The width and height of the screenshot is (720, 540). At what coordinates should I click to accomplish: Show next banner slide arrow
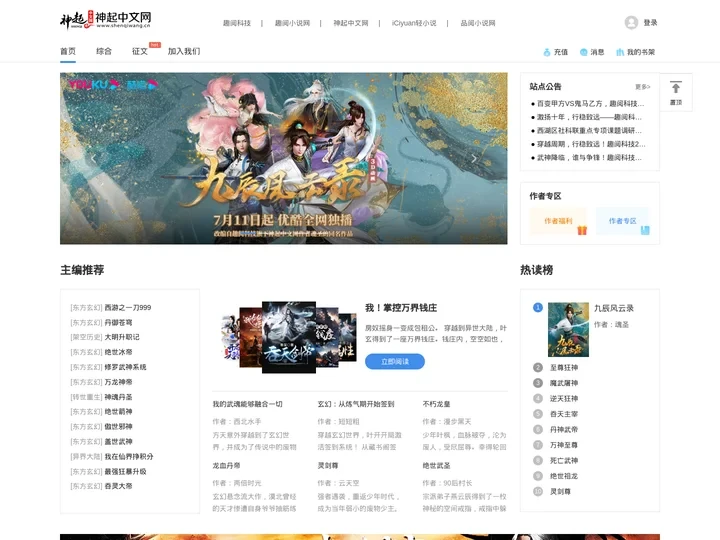pos(474,158)
